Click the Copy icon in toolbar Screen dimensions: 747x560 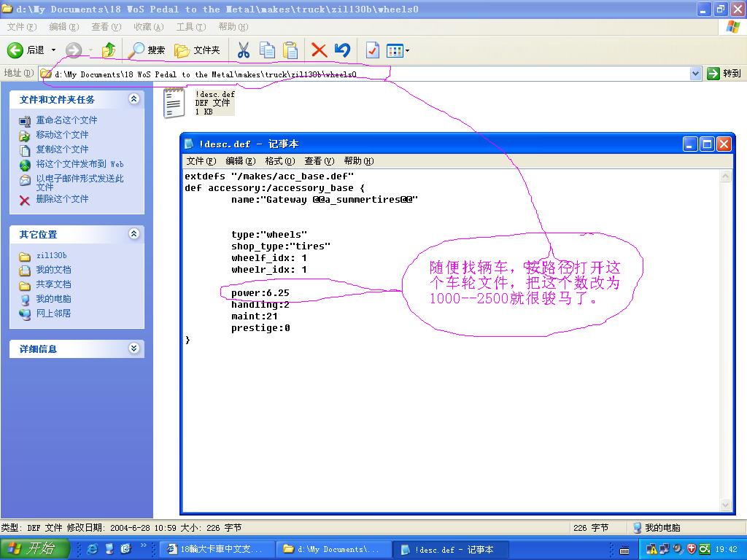[x=267, y=50]
